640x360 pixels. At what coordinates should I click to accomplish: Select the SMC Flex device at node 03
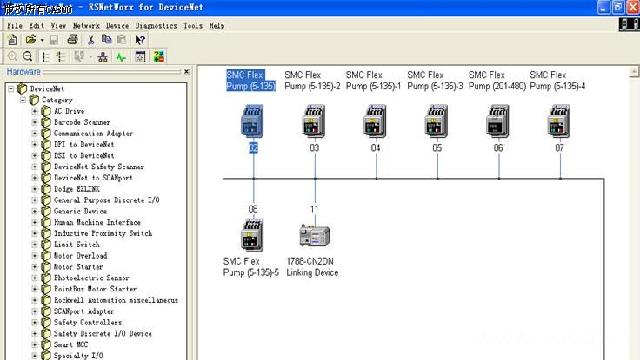(313, 121)
